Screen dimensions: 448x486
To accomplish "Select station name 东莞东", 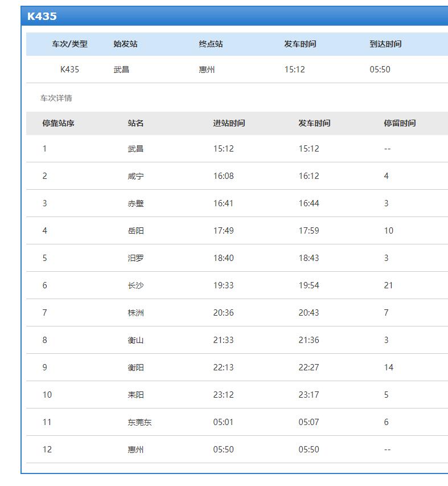I will pos(139,422).
